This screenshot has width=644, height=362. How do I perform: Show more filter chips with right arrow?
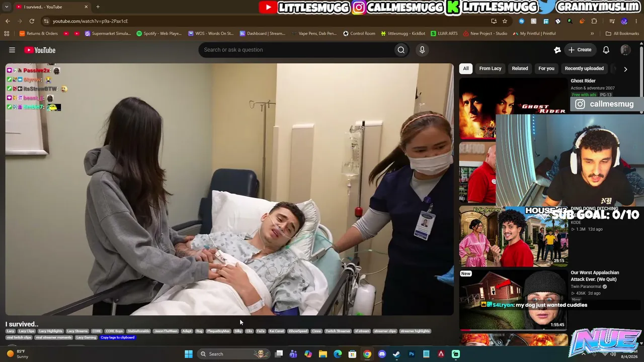(x=625, y=69)
